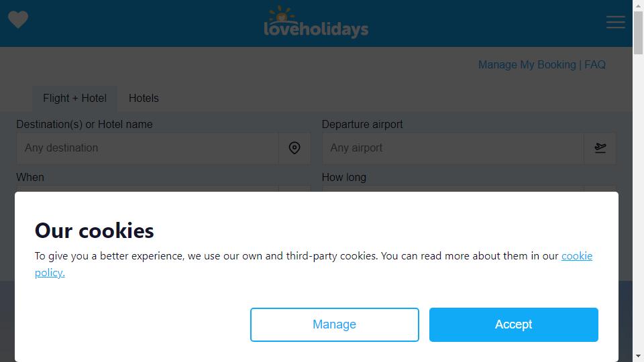This screenshot has height=362, width=644.
Task: Open the cookie policy link
Action: point(577,256)
